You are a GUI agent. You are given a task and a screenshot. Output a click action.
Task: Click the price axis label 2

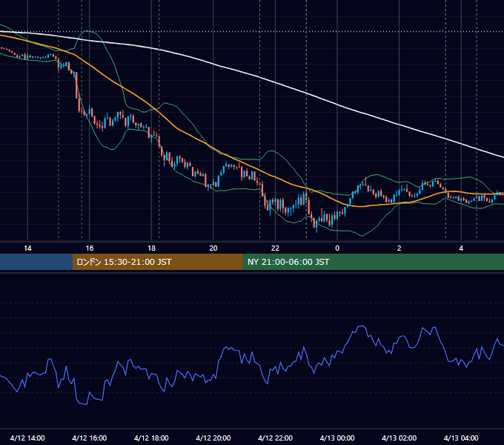[399, 248]
